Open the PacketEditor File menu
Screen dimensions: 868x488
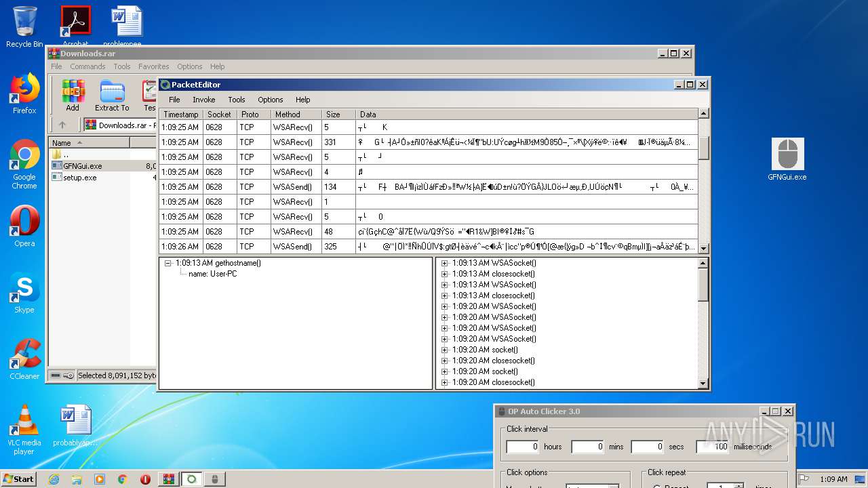coord(174,100)
